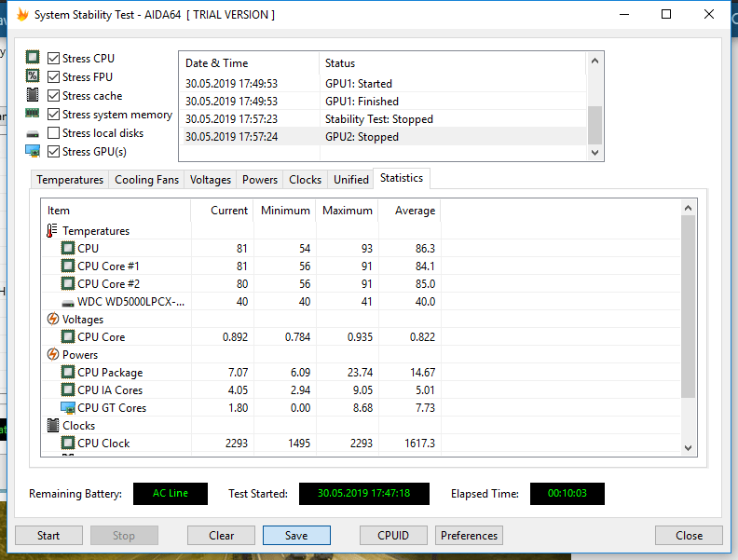Click the percent icon beside Stress FPU
This screenshot has width=738, height=560.
(33, 75)
